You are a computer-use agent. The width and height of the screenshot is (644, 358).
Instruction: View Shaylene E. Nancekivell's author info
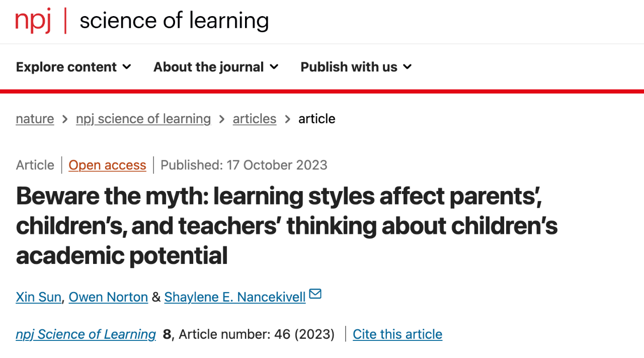pyautogui.click(x=235, y=297)
